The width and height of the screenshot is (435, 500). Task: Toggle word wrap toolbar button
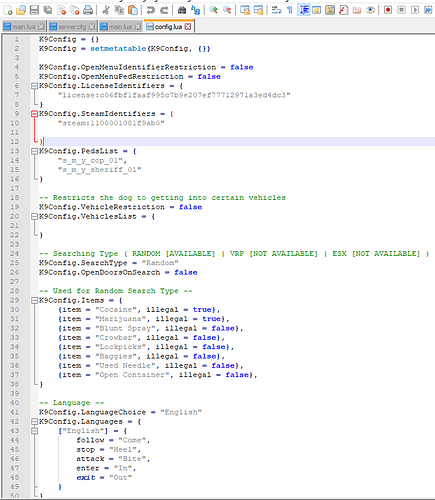coord(276,10)
